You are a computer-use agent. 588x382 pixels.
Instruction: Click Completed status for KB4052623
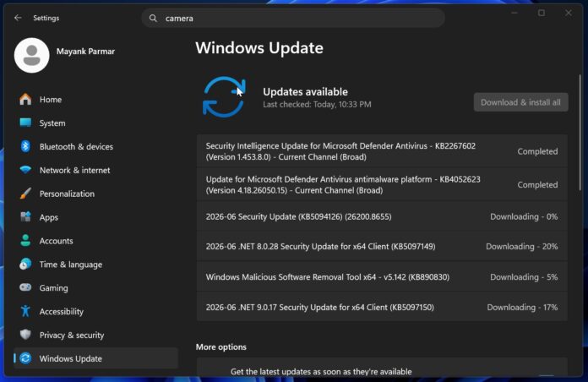click(x=538, y=184)
